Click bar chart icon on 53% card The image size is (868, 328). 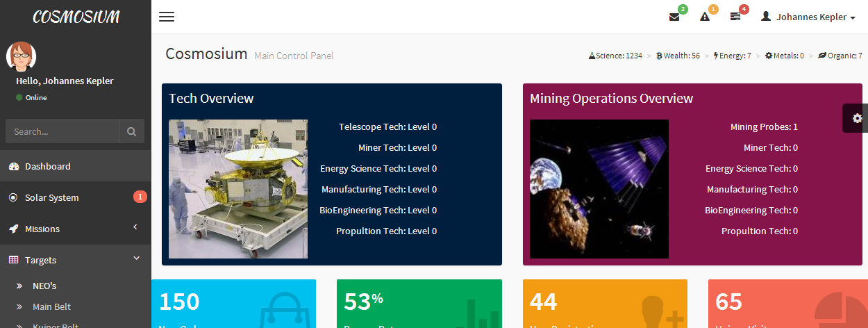[x=478, y=313]
